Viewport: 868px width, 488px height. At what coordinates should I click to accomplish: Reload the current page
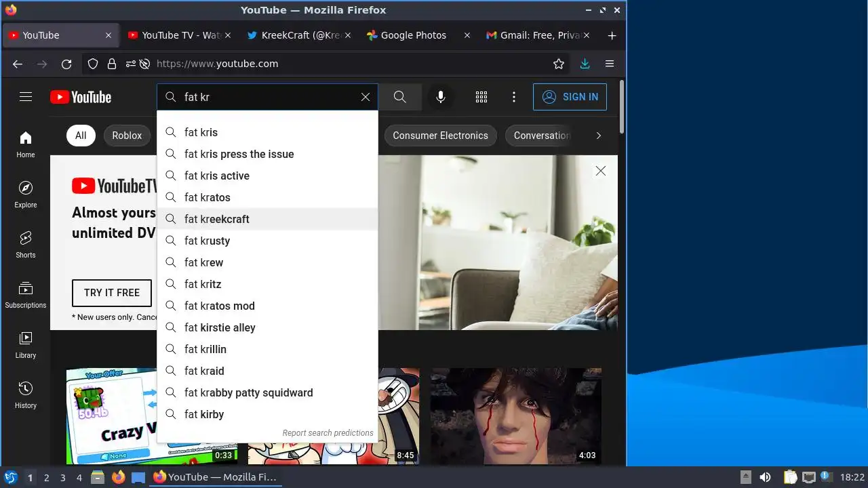click(66, 64)
